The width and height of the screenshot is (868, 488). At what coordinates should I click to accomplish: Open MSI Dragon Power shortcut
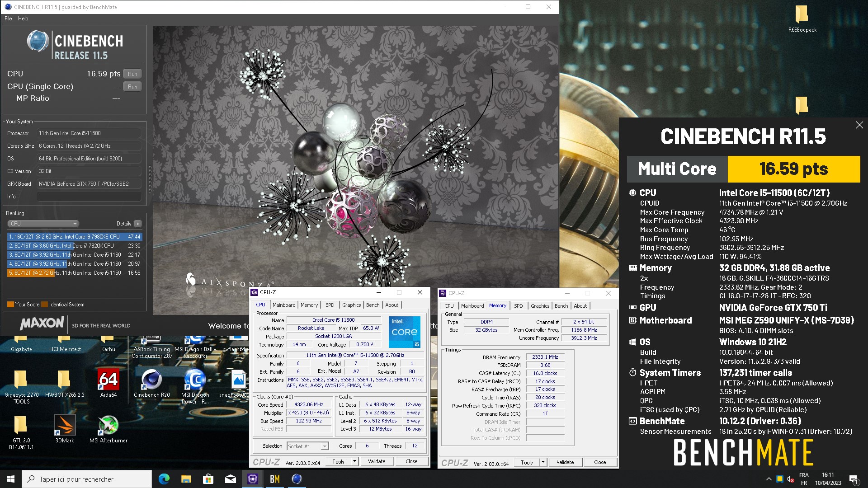click(x=195, y=386)
